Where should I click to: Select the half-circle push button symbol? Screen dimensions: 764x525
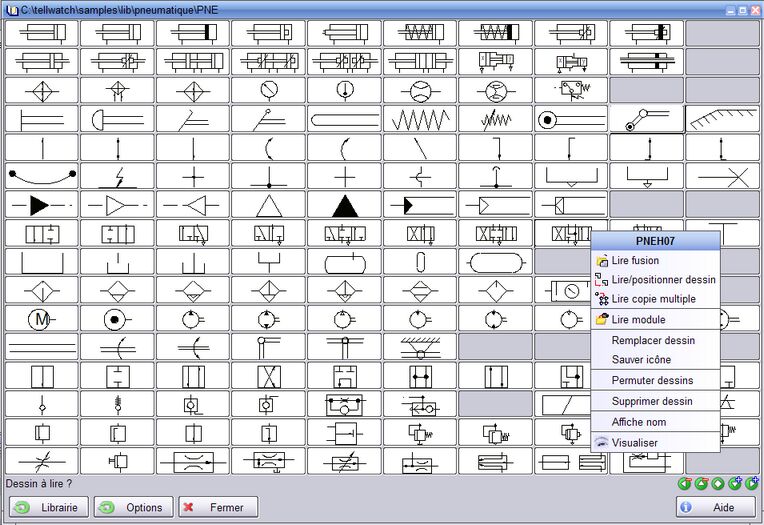coord(117,119)
